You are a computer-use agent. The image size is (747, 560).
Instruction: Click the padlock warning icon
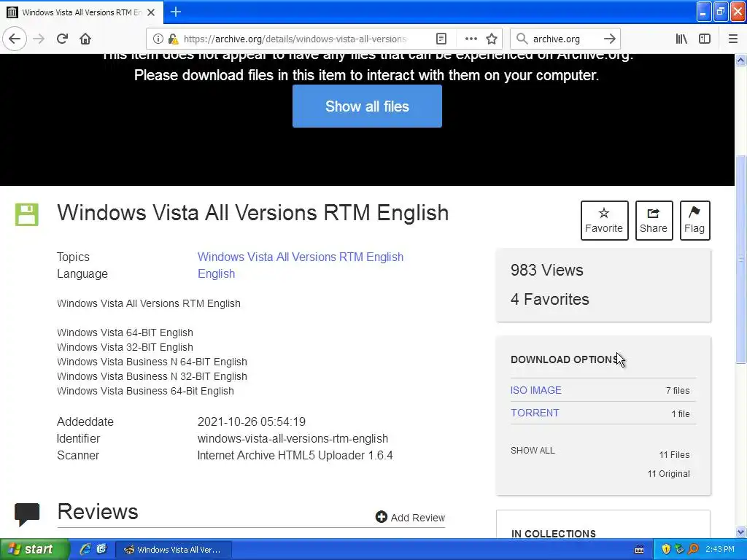coord(174,39)
